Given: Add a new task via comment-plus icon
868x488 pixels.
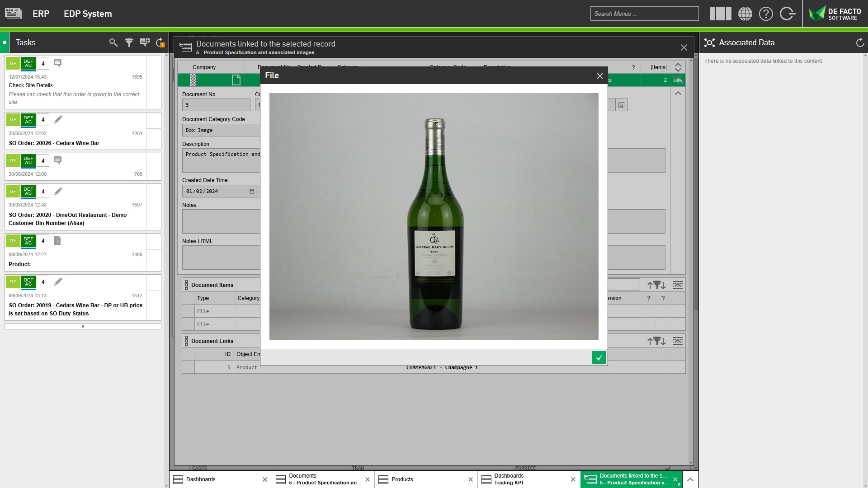Looking at the screenshot, I should (144, 42).
